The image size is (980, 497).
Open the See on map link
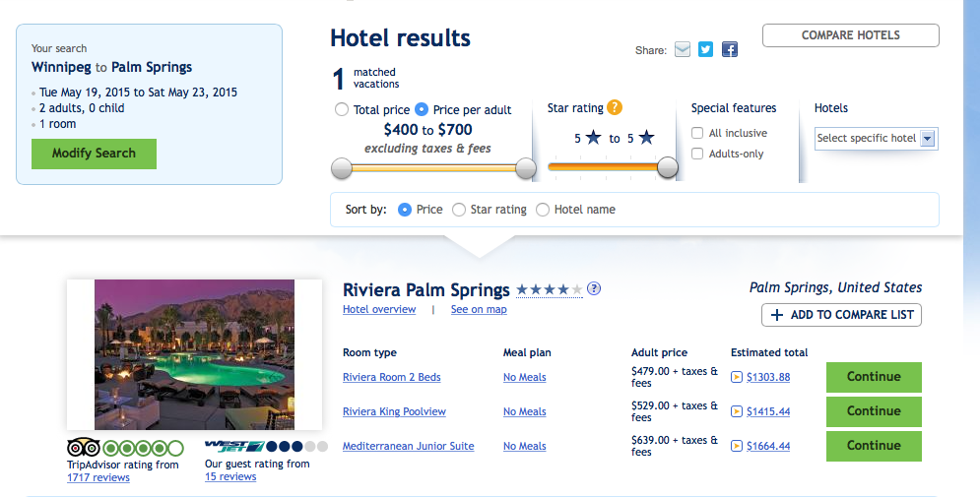coord(479,309)
